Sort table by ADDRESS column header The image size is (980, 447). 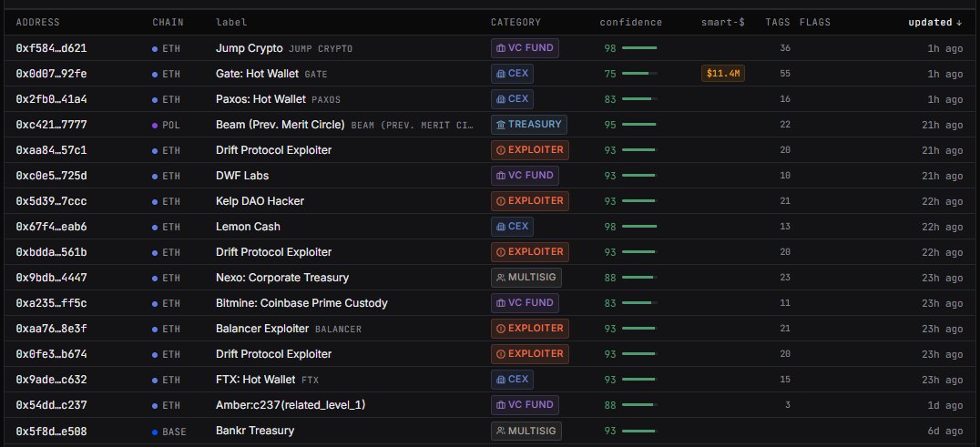pos(37,23)
